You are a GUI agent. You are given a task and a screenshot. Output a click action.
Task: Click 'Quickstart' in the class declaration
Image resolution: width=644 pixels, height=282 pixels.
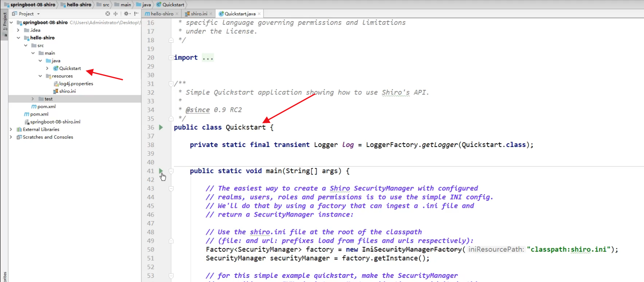[x=245, y=127]
